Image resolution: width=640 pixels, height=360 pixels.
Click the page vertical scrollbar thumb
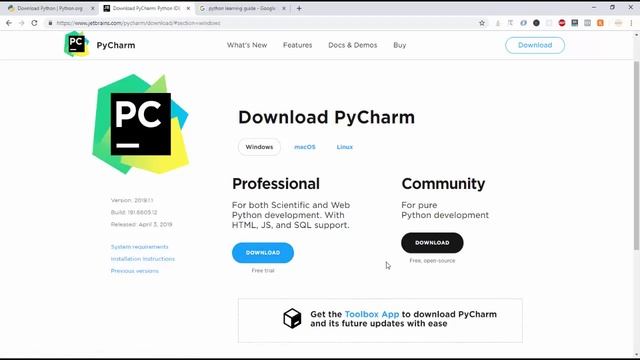pos(636,155)
